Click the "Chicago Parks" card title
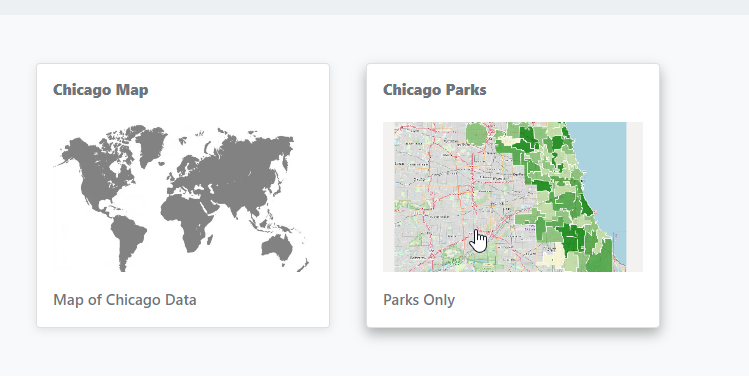Screen dimensions: 749x391 pyautogui.click(x=435, y=90)
